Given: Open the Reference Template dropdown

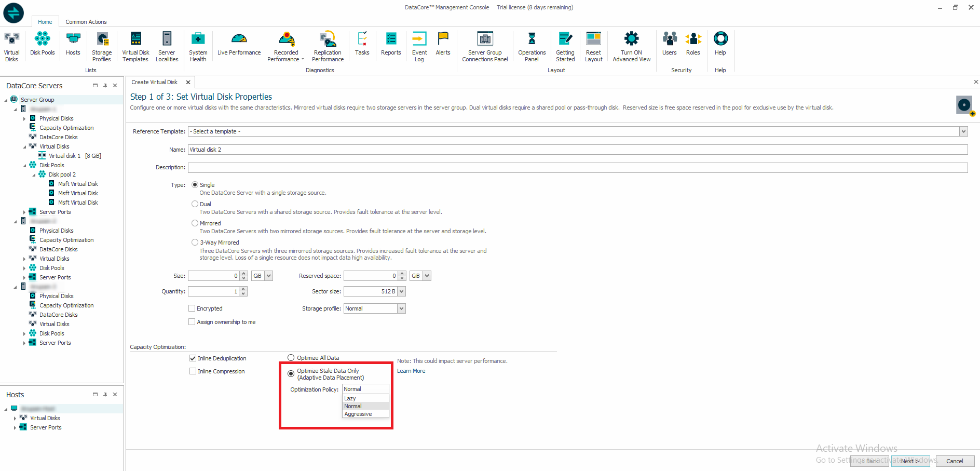Looking at the screenshot, I should (x=963, y=131).
